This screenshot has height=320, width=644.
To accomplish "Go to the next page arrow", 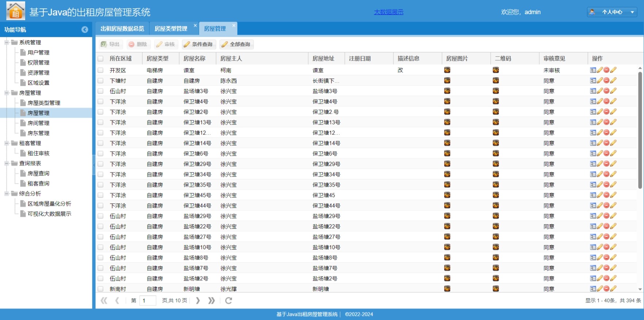I will pos(198,301).
